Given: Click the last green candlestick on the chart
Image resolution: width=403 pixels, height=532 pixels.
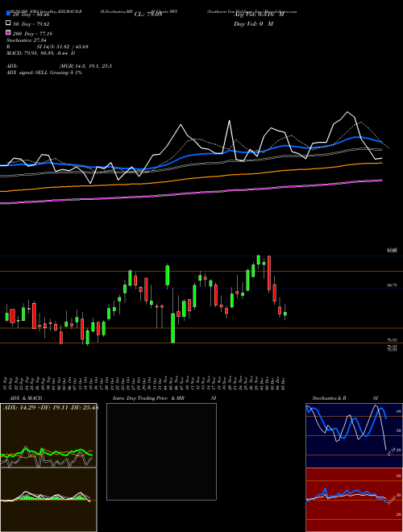Looking at the screenshot, I should [285, 314].
